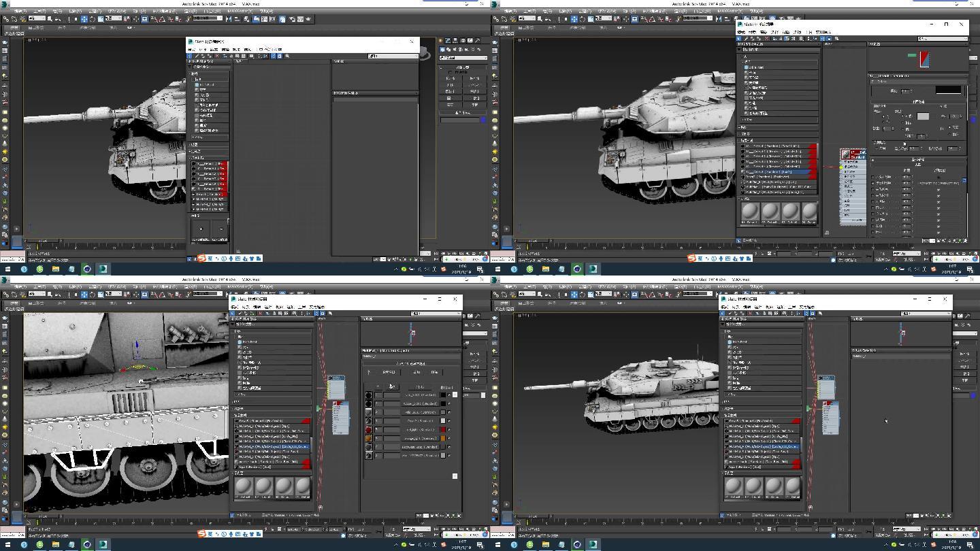
Task: Click Delete button in Multi/Sub-Object parameters
Action: tap(434, 372)
